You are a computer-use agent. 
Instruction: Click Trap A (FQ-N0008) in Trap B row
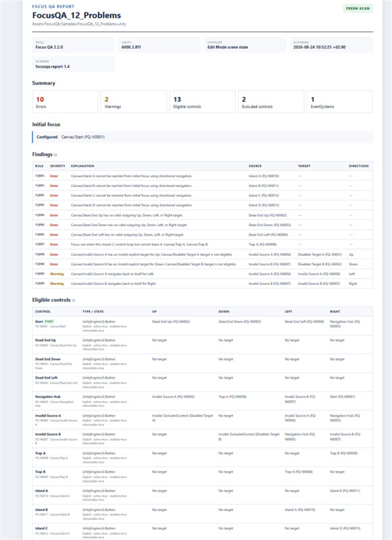click(x=298, y=472)
